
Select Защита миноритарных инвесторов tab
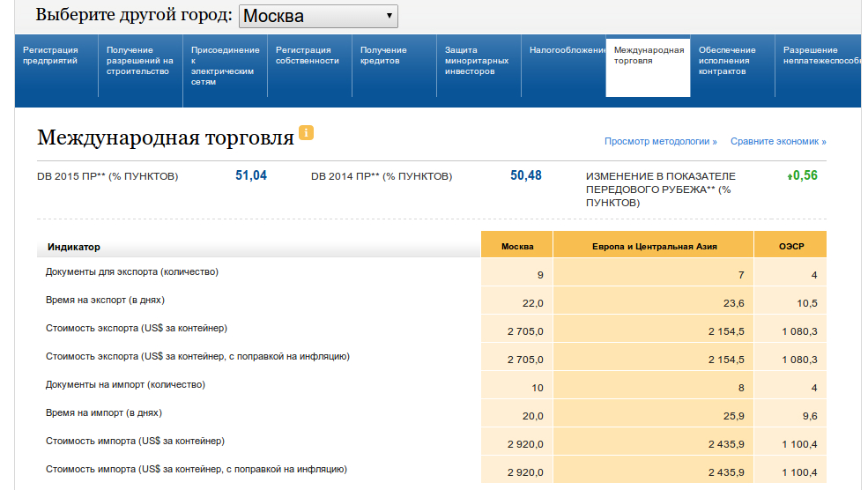479,66
